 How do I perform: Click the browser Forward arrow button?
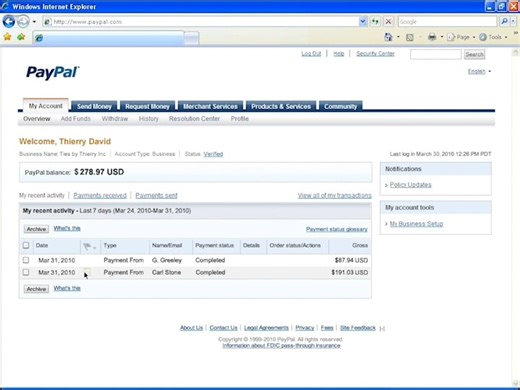pos(23,22)
